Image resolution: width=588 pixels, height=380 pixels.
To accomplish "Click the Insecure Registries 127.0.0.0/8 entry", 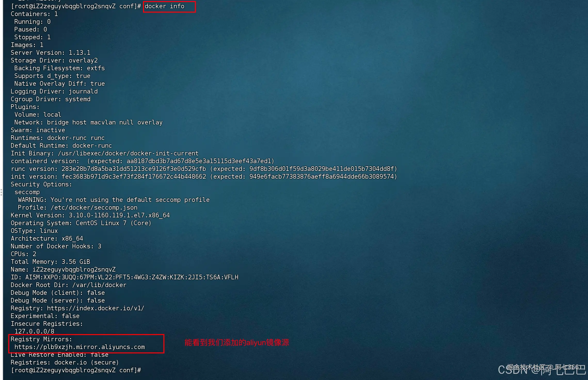I will [x=34, y=331].
